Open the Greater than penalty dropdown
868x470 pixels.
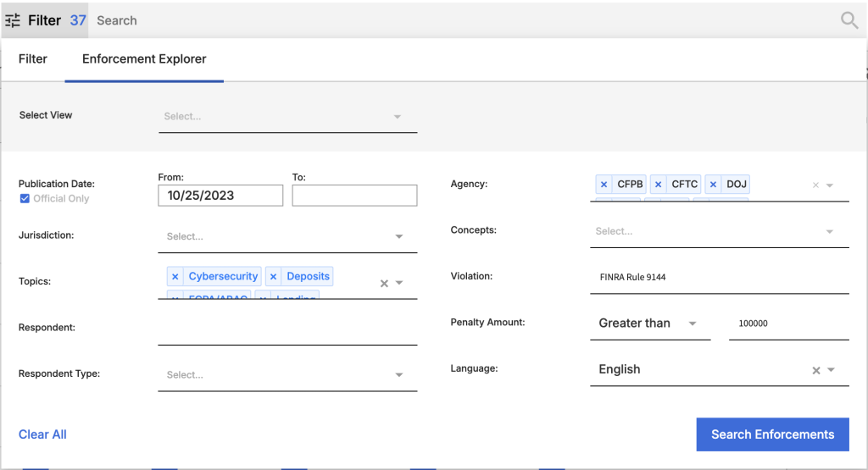point(693,323)
